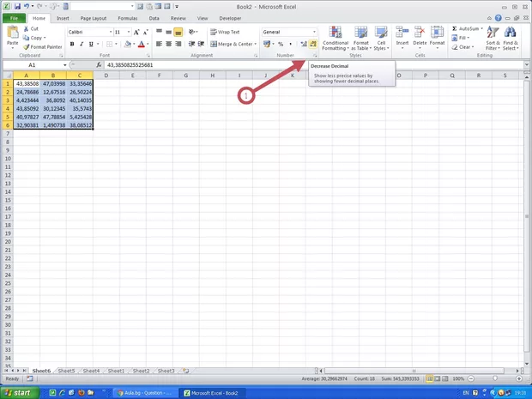Switch to the Page Layout tab
This screenshot has width=532, height=399.
point(93,17)
